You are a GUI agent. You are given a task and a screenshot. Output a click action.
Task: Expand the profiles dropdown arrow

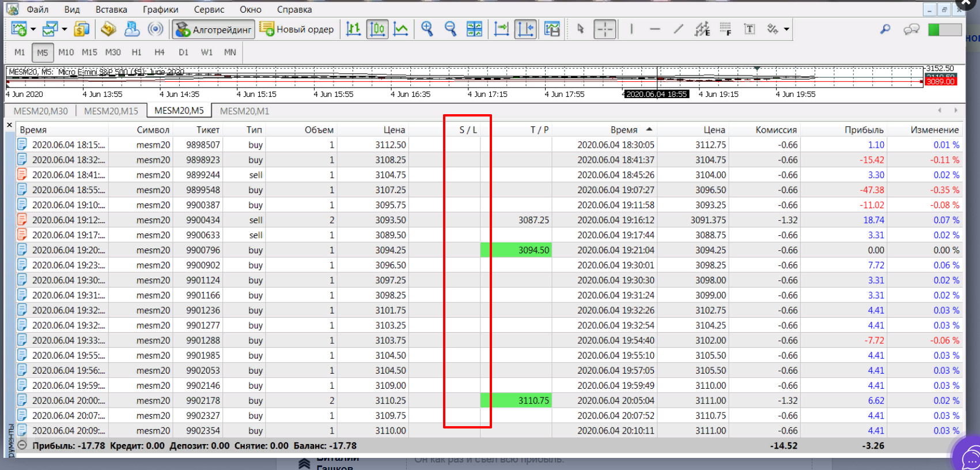coord(65,29)
